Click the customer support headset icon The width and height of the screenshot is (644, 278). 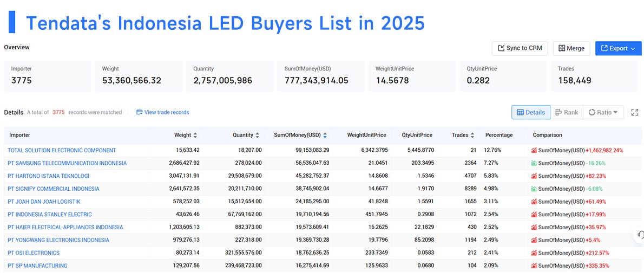click(640, 235)
